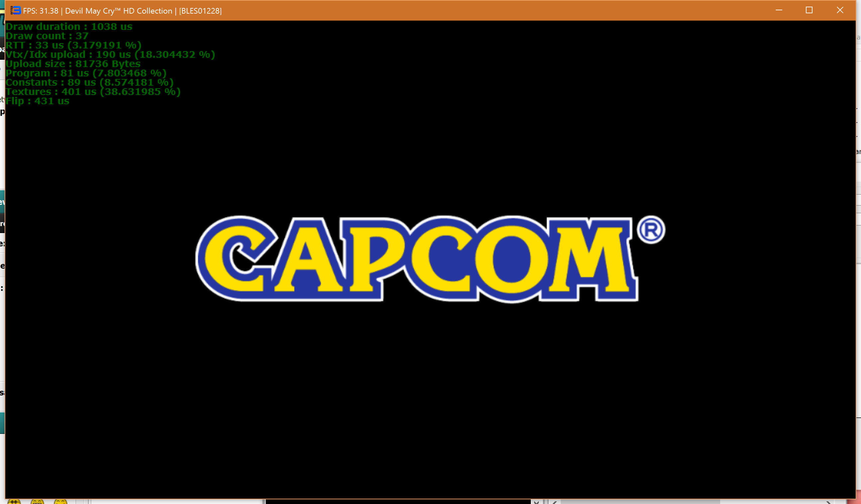
Task: Click the RTT timing overlay line
Action: tap(73, 45)
